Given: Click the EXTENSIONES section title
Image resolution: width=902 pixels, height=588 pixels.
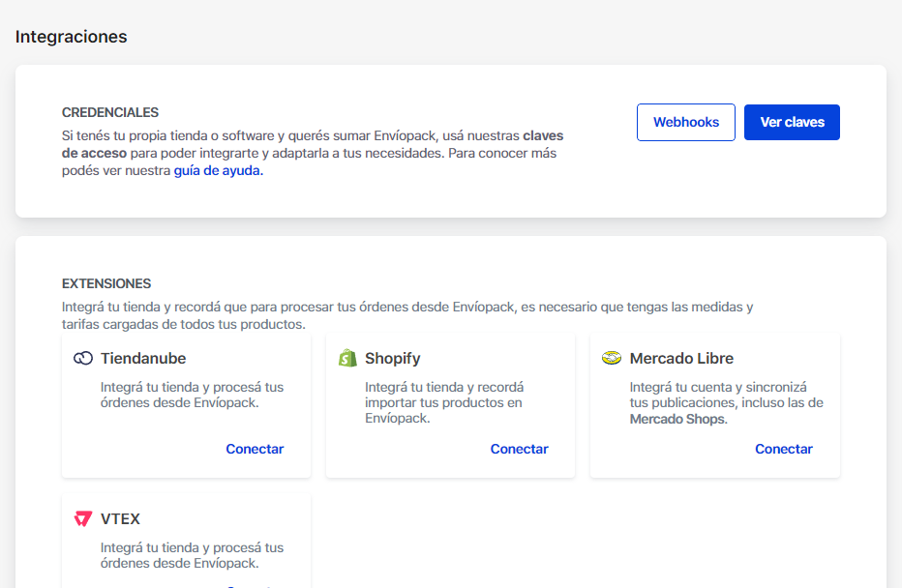Looking at the screenshot, I should pyautogui.click(x=106, y=284).
